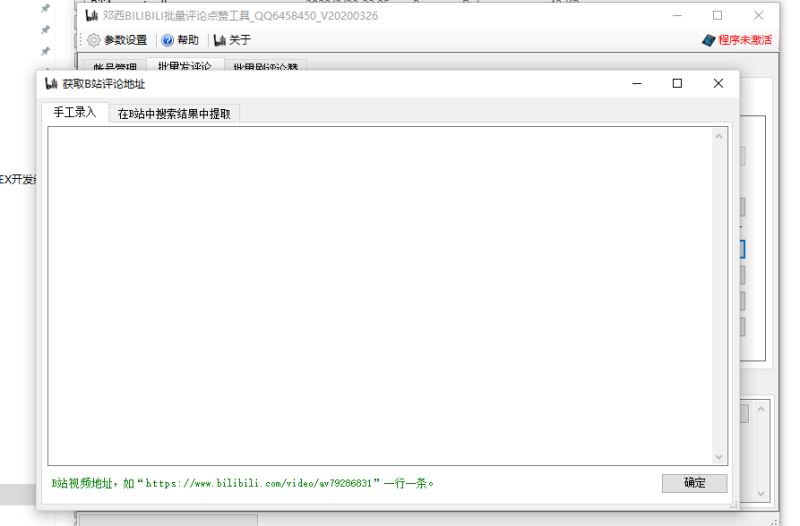The height and width of the screenshot is (526, 800).
Task: Click inside the address text input area
Action: (x=380, y=296)
